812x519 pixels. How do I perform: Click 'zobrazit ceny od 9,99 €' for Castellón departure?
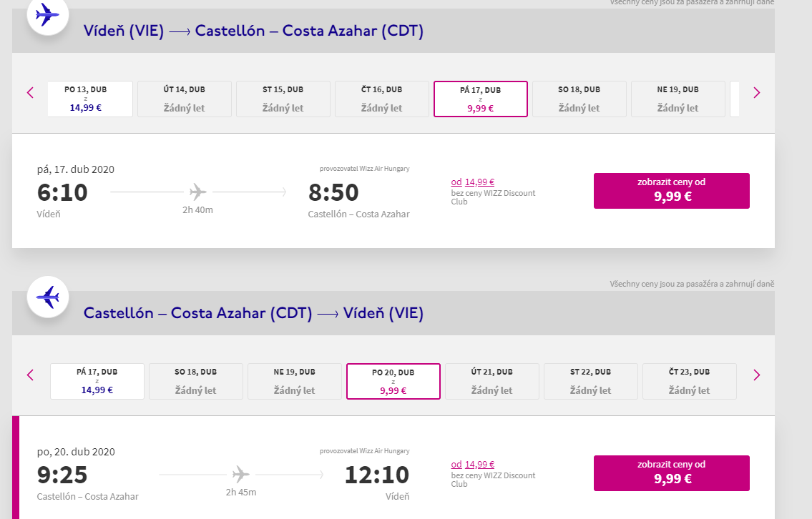pyautogui.click(x=672, y=473)
